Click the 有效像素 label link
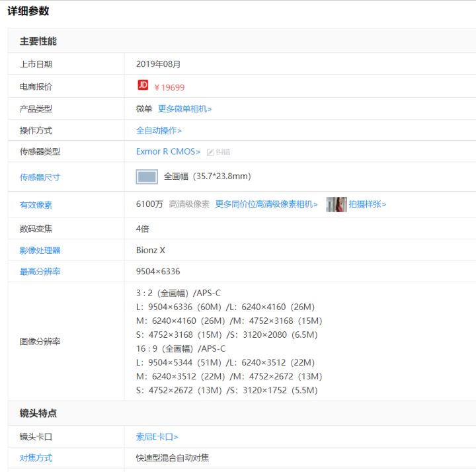This screenshot has height=472, width=476. pyautogui.click(x=36, y=205)
